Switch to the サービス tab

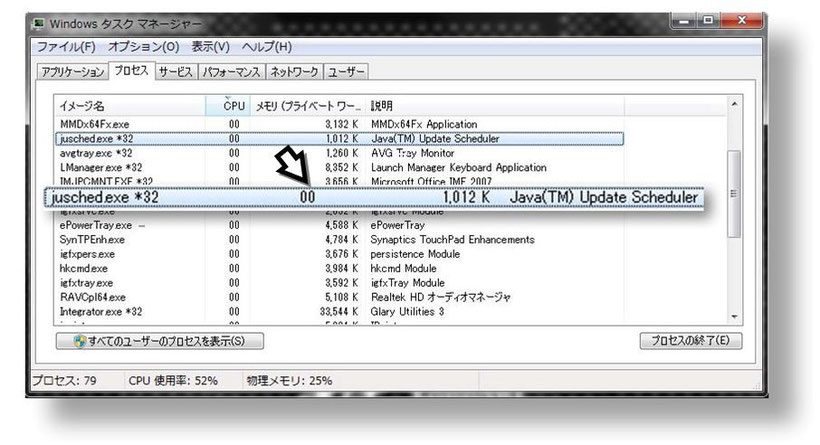[x=176, y=72]
